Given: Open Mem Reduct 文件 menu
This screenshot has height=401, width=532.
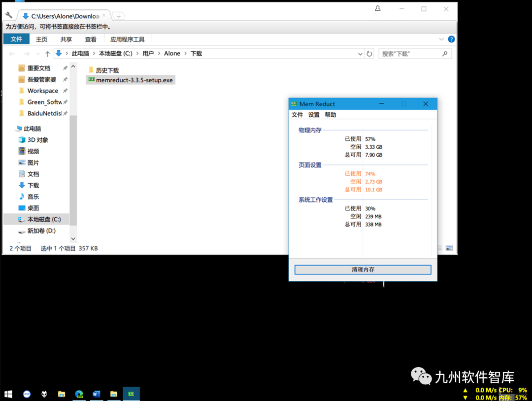Looking at the screenshot, I should pos(297,115).
